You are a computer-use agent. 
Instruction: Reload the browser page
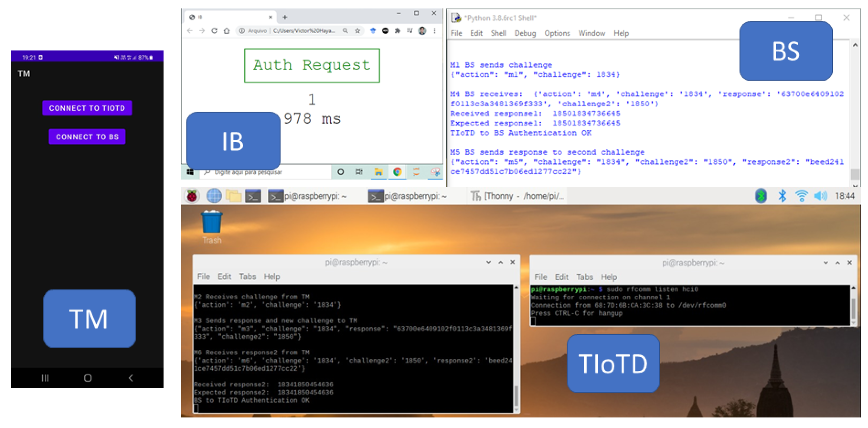214,31
